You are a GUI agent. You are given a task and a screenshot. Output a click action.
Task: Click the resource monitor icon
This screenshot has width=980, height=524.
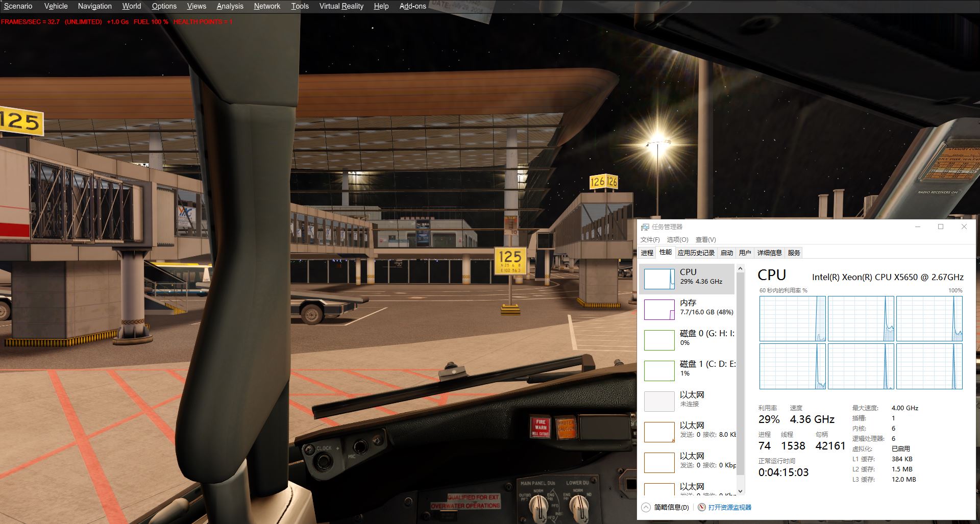(702, 507)
